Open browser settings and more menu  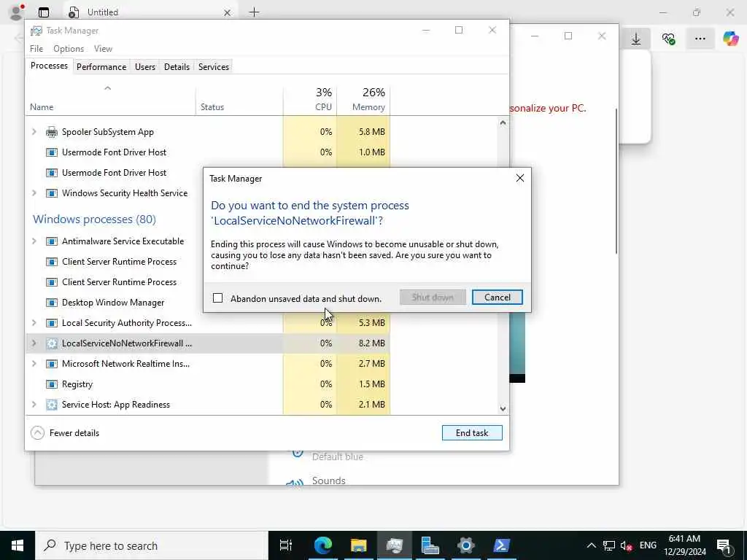pos(700,39)
